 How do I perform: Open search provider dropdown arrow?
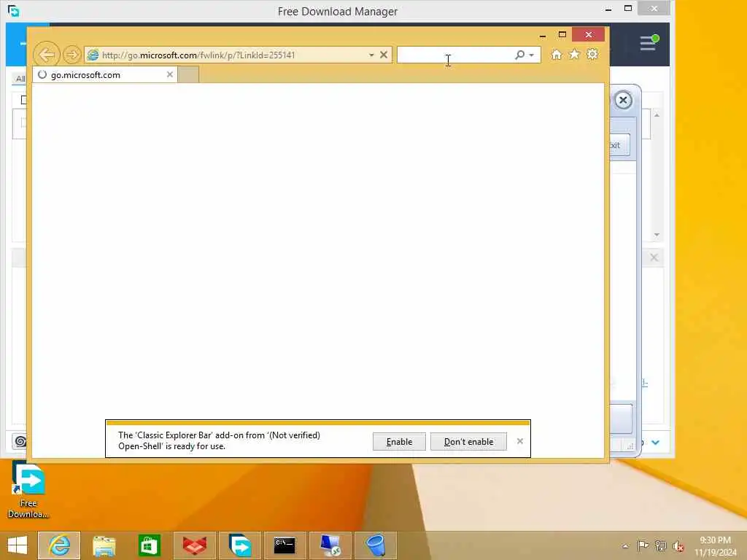(x=532, y=55)
